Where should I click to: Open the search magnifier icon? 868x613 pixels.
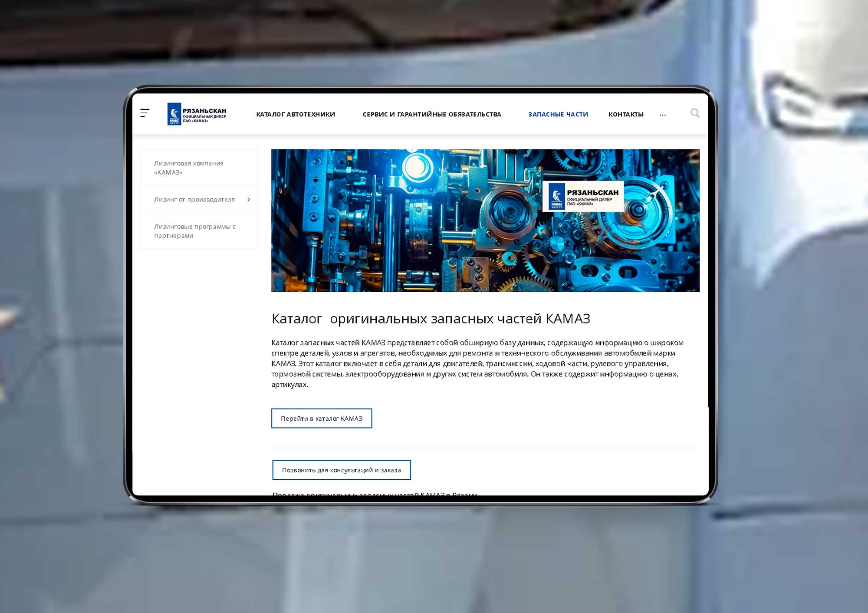(x=695, y=113)
